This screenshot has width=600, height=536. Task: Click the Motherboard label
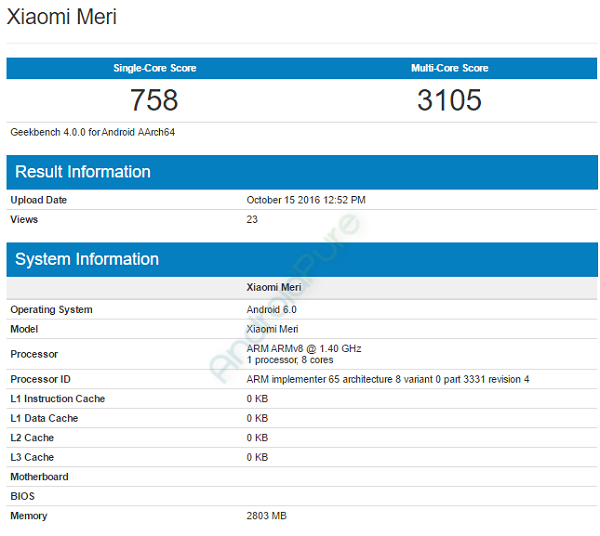tap(39, 477)
